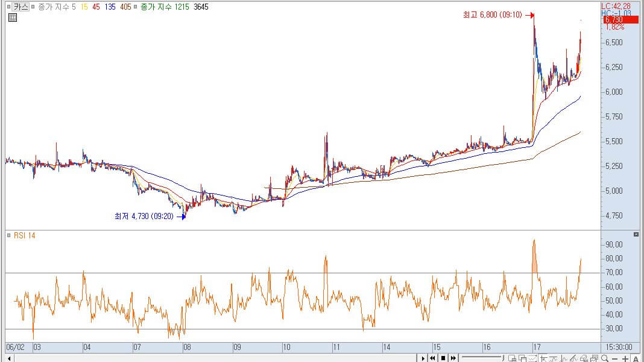Select the trend line drawing tool icon
644x362 pixels.
544,359
